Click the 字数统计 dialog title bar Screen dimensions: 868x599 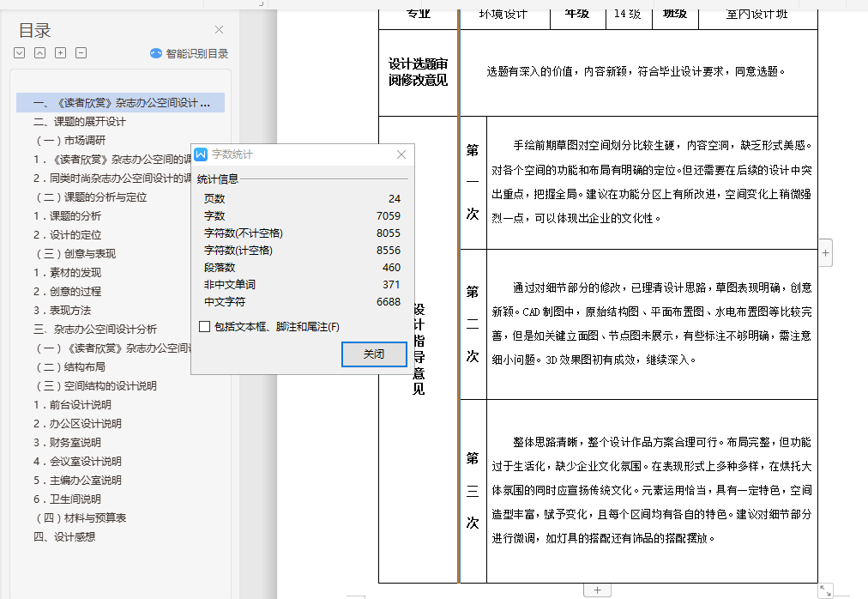[x=302, y=154]
